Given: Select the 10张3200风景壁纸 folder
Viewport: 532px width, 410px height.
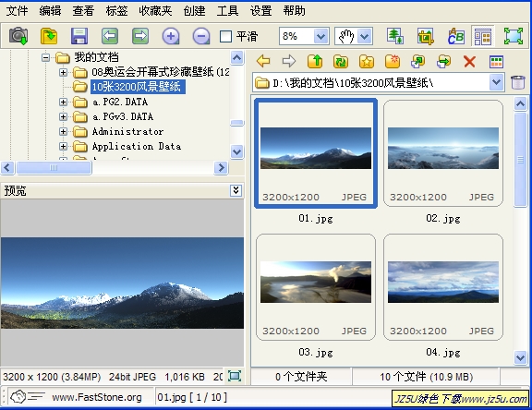Looking at the screenshot, I should click(x=138, y=87).
